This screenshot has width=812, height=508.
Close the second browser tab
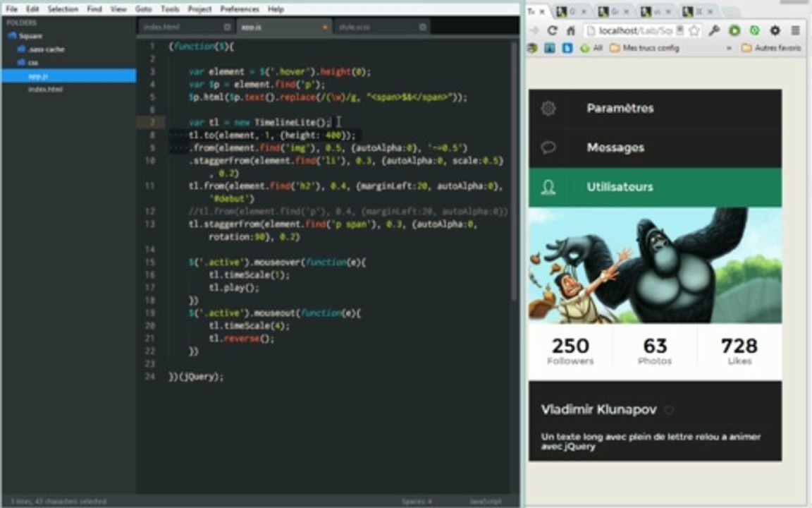[x=584, y=11]
